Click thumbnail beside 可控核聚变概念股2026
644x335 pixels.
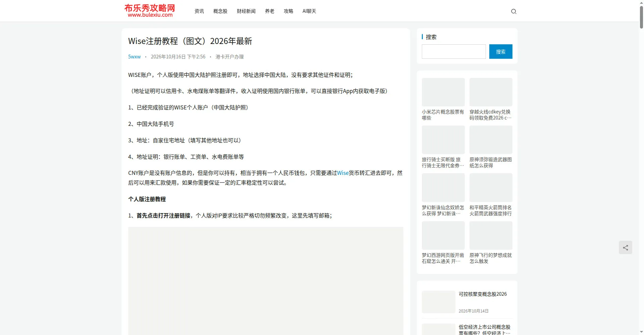pos(438,302)
